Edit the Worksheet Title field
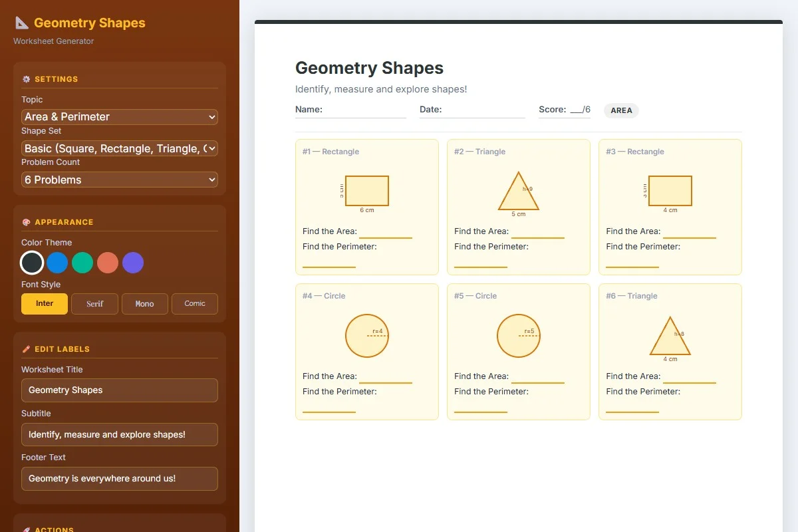798x532 pixels. click(x=120, y=390)
